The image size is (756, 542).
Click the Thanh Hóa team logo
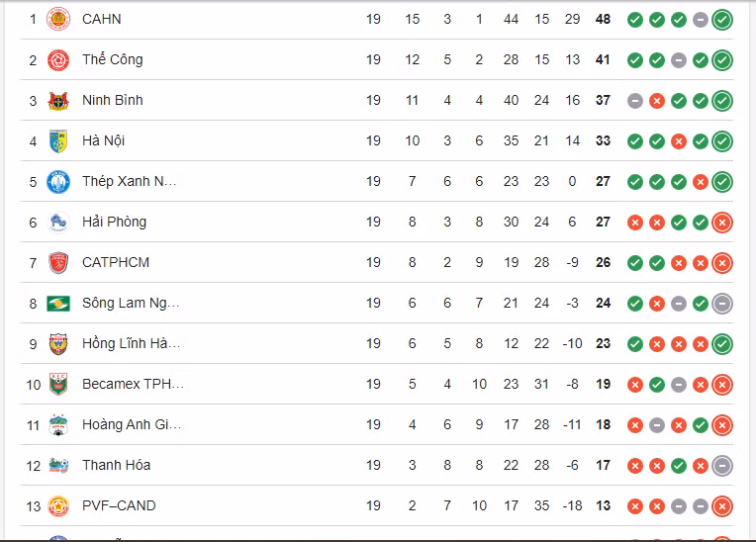[58, 465]
